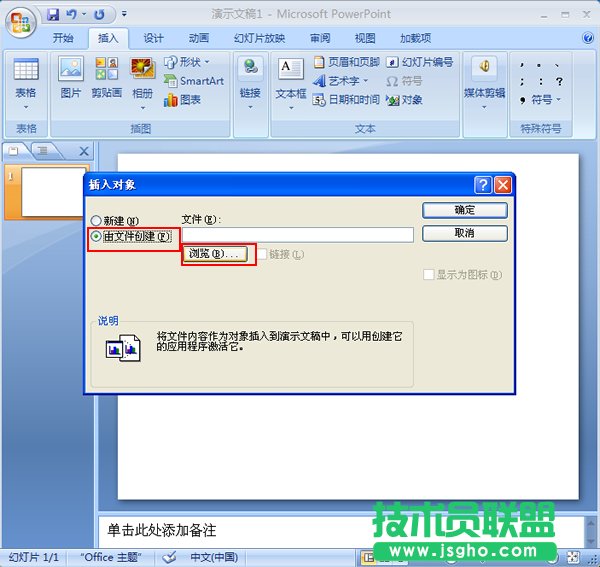Expand the 相册 dropdown arrow

click(x=142, y=108)
